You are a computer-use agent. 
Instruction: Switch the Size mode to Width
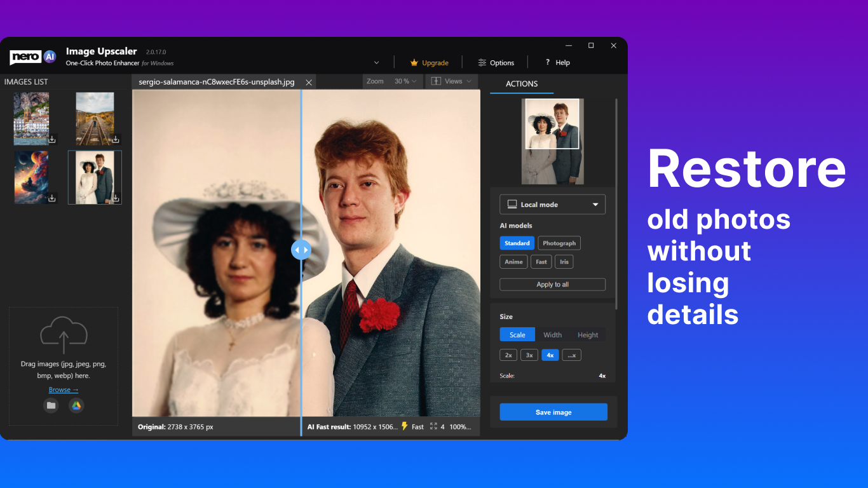[x=553, y=334]
